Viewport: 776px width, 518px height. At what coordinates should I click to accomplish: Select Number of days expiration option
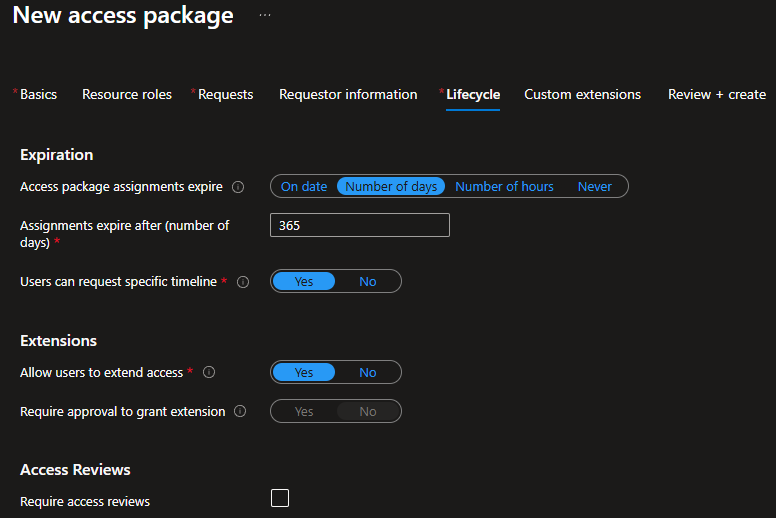pyautogui.click(x=391, y=187)
